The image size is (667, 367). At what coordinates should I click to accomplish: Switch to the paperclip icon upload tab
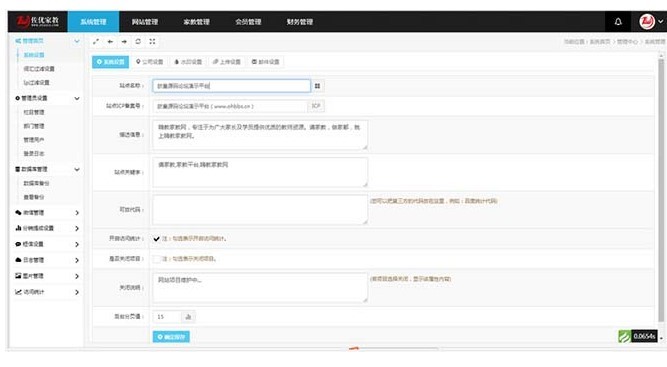[227, 62]
